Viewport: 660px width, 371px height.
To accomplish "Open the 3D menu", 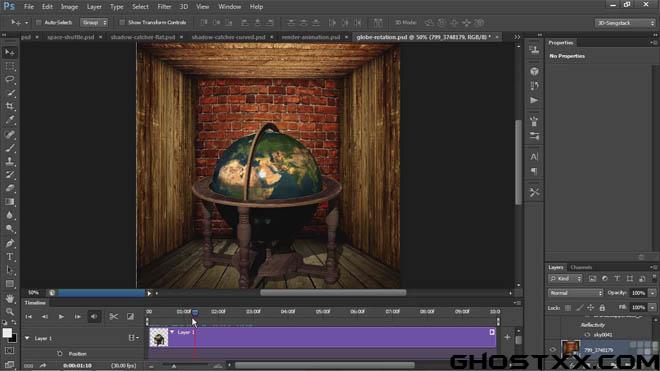I will pos(184,7).
